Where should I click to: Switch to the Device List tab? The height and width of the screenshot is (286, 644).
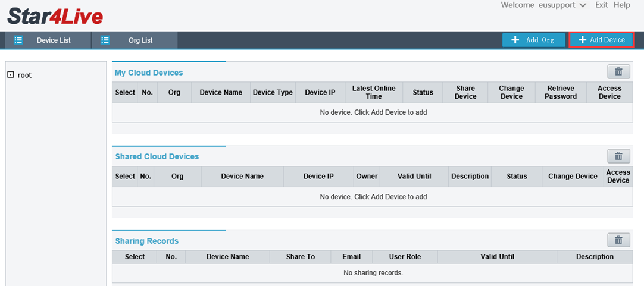tap(53, 40)
